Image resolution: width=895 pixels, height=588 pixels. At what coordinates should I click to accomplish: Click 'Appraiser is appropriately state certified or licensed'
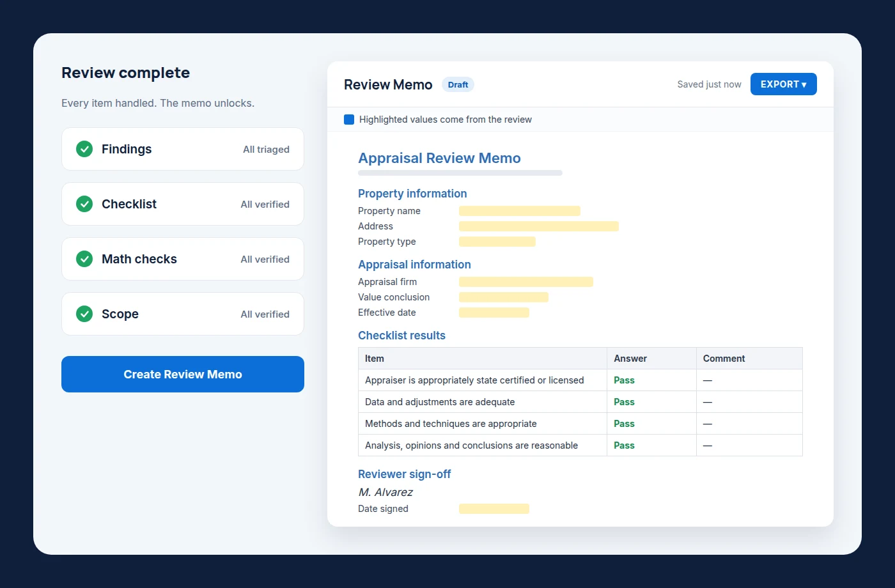click(474, 380)
